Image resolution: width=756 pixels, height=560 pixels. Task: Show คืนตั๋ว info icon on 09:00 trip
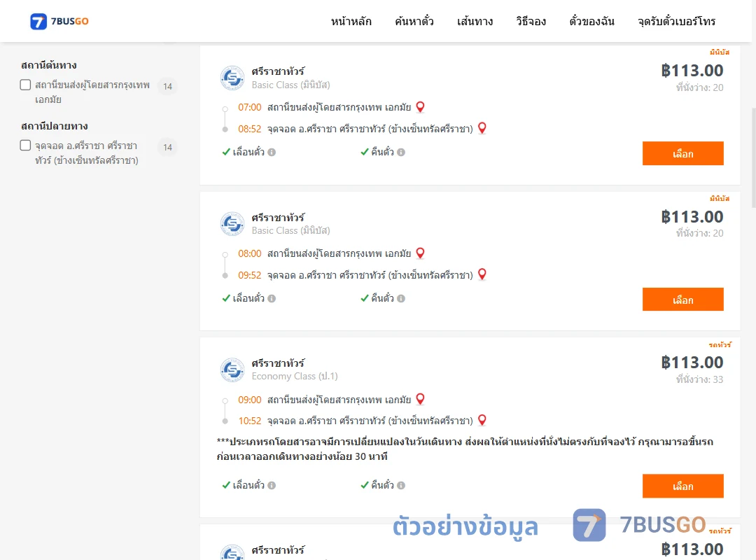tap(401, 486)
